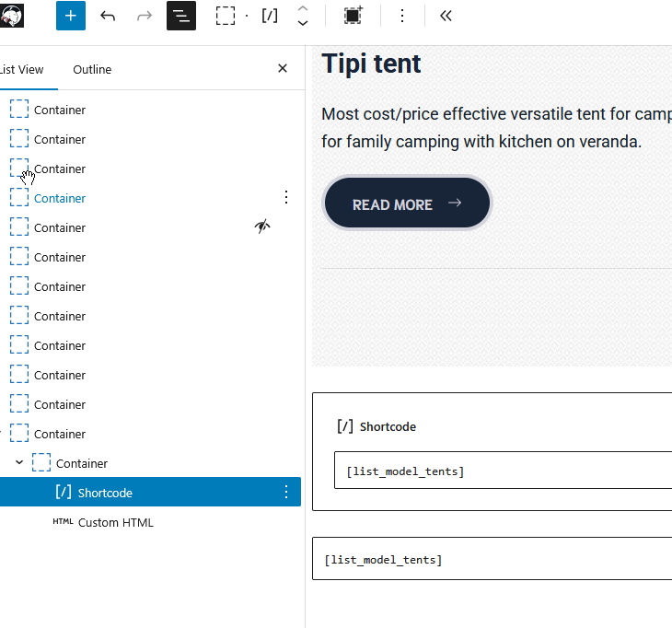The height and width of the screenshot is (628, 672).
Task: Collapse the nested Container using its chevron
Action: (x=19, y=463)
